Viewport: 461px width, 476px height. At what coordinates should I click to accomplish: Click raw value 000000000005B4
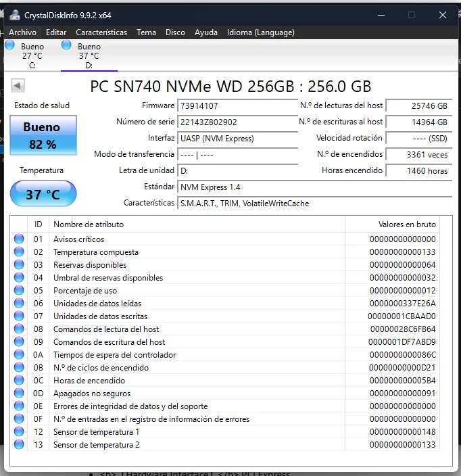point(402,381)
